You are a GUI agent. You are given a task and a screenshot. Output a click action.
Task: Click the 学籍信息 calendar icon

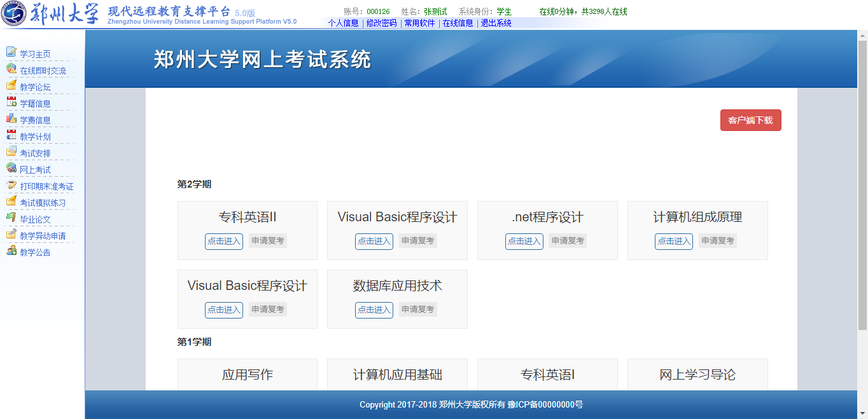coord(11,102)
